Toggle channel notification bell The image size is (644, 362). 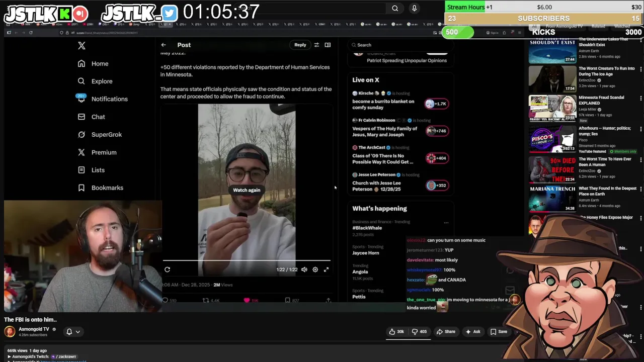(x=69, y=332)
